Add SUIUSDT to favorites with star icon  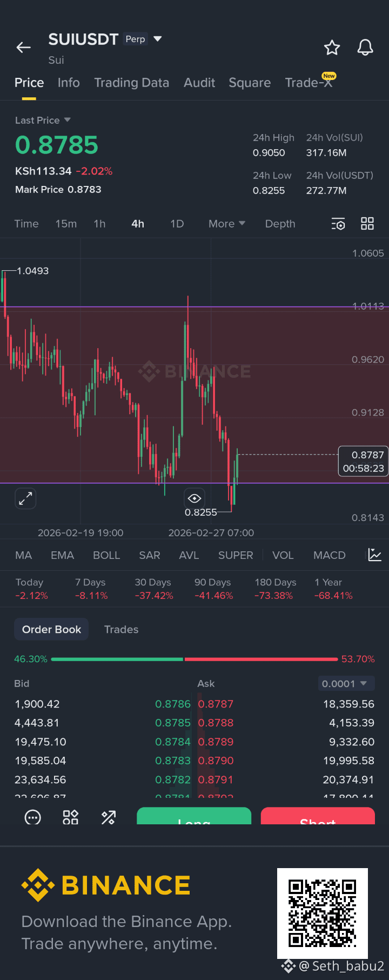[x=332, y=48]
